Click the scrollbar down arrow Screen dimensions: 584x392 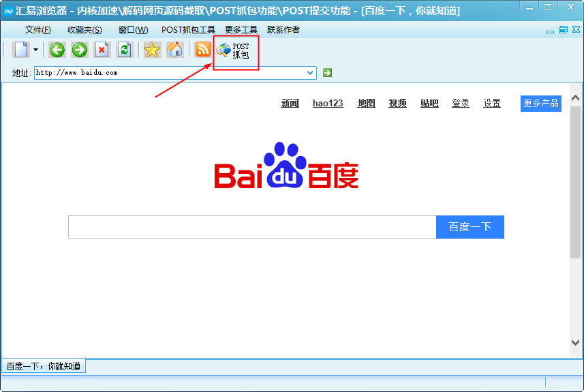(x=575, y=342)
